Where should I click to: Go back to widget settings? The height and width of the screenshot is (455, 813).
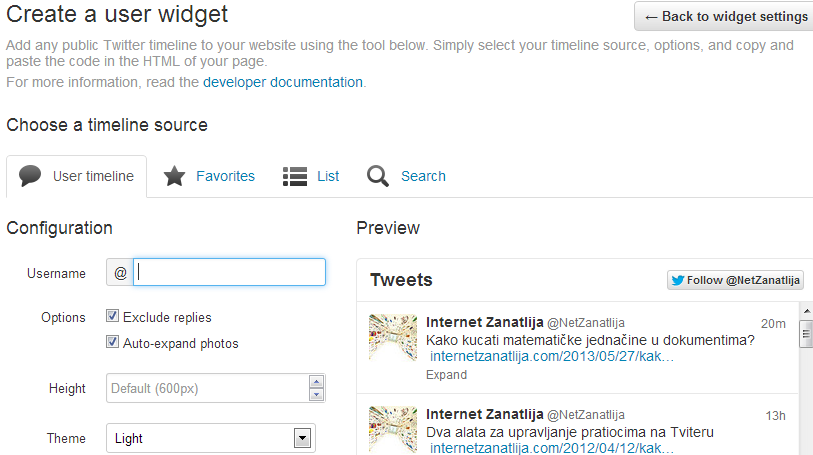tap(725, 17)
